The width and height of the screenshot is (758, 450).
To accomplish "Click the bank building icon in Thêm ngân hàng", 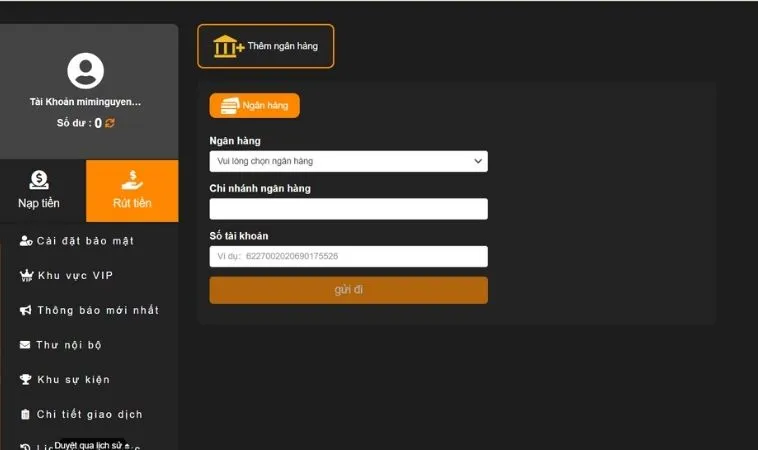I will point(228,46).
